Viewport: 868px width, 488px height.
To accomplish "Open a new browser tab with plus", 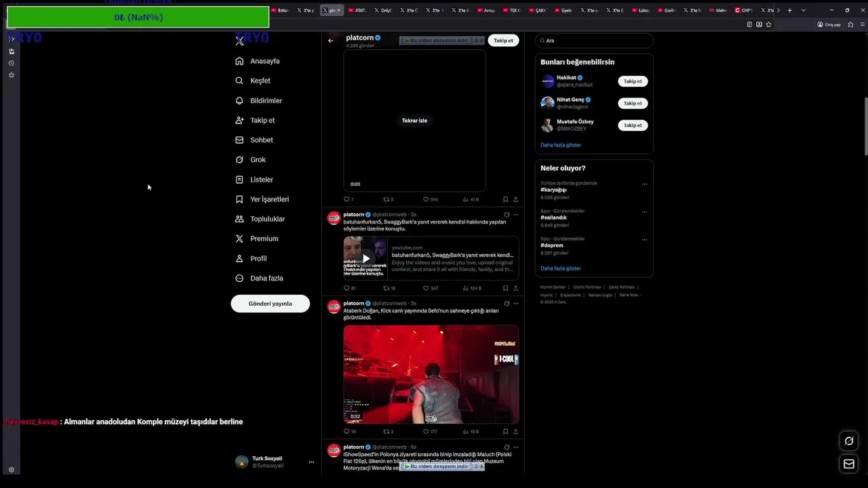I will click(x=789, y=10).
